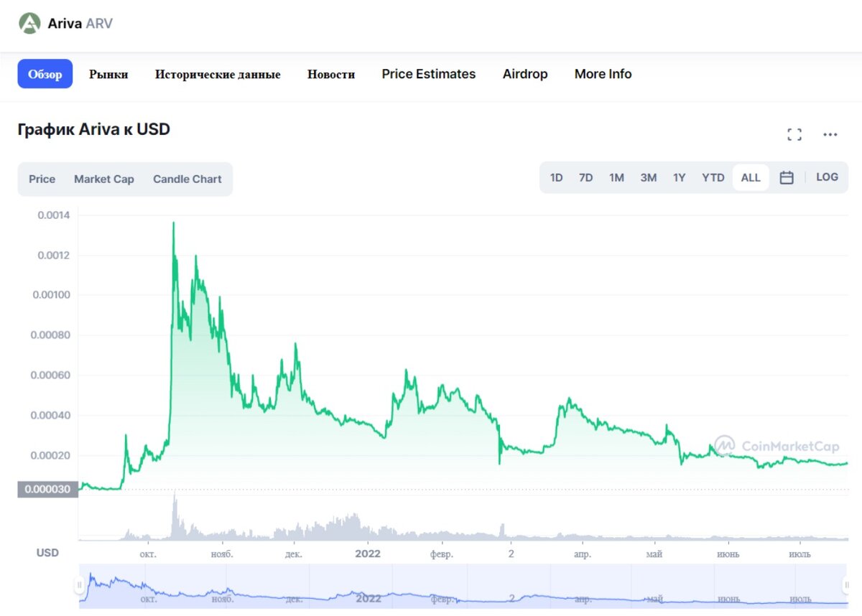Select the Обзор tab
862x616 pixels.
pos(45,74)
